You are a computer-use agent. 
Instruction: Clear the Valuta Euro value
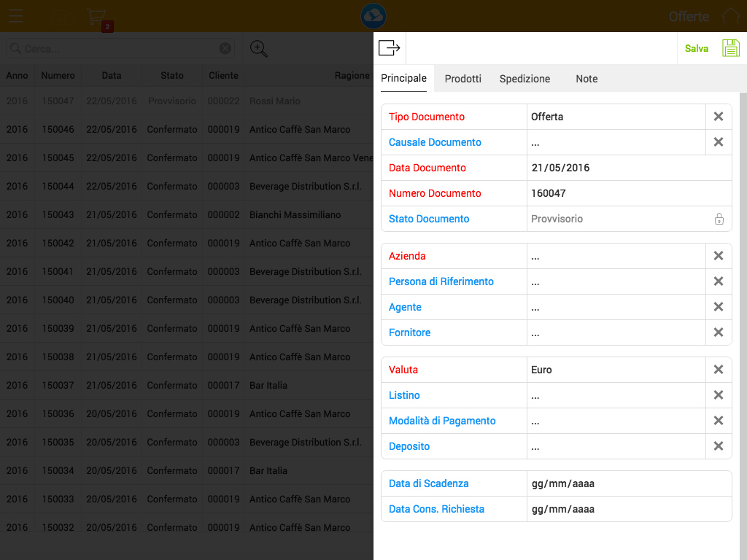click(x=719, y=370)
